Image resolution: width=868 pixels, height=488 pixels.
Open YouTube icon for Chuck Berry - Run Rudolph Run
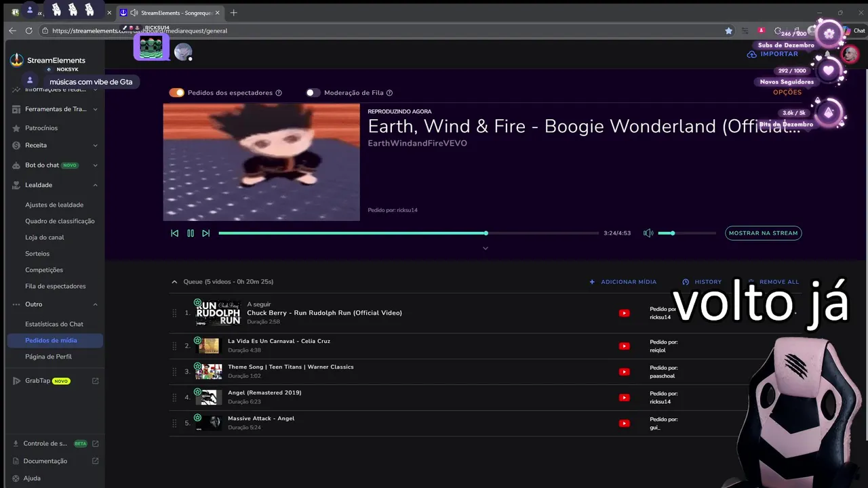point(625,313)
